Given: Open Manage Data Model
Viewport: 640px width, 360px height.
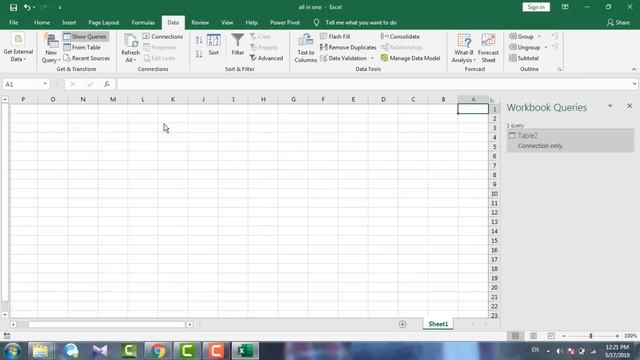Looking at the screenshot, I should pos(411,58).
